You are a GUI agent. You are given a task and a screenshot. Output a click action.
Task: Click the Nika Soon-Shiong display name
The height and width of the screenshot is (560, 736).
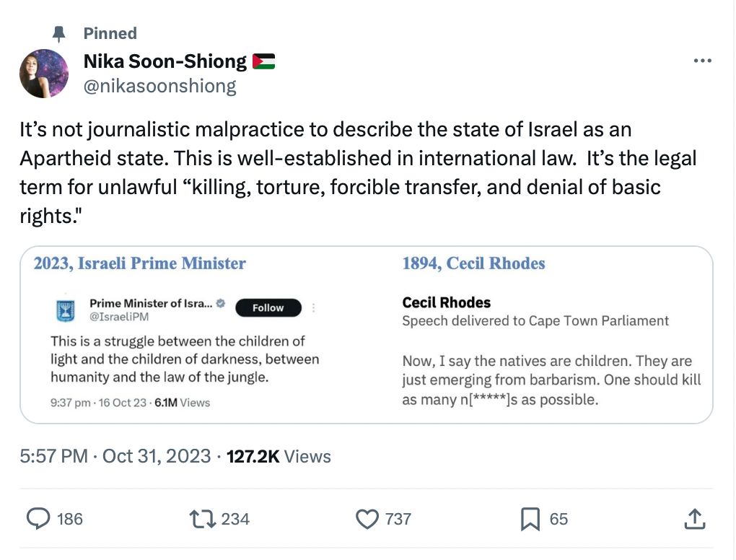[x=165, y=62]
